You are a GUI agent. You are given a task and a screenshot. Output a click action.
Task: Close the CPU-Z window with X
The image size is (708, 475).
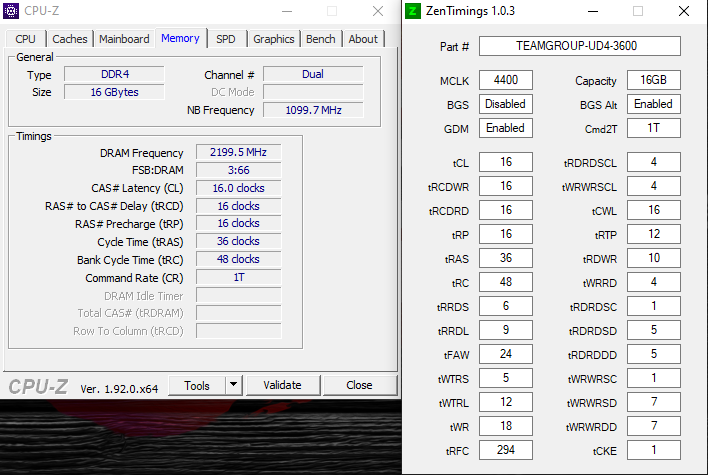click(x=378, y=11)
